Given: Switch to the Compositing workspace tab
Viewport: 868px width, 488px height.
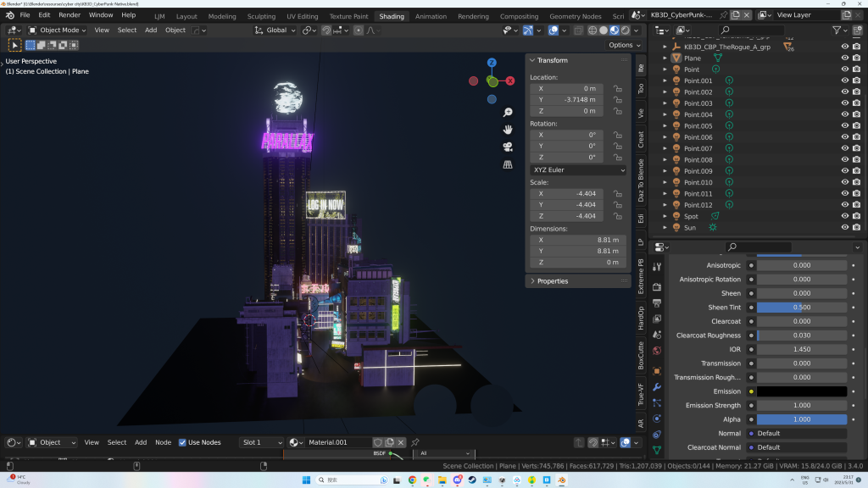Looking at the screenshot, I should pos(519,16).
